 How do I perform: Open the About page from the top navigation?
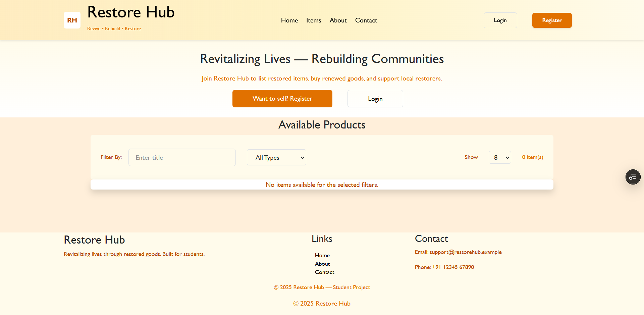(x=338, y=20)
